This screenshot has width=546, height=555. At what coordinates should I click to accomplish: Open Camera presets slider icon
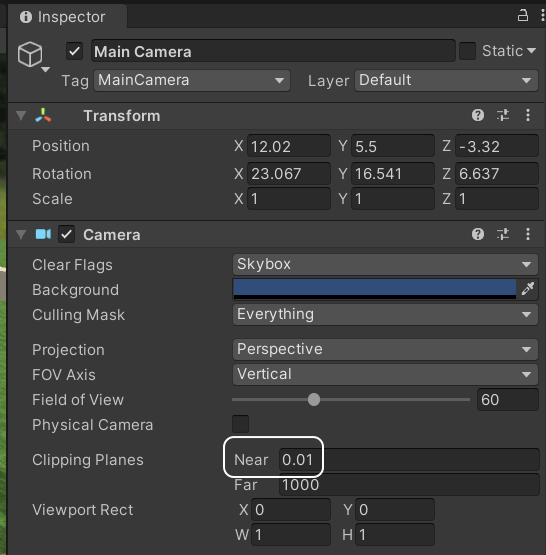[x=503, y=234]
